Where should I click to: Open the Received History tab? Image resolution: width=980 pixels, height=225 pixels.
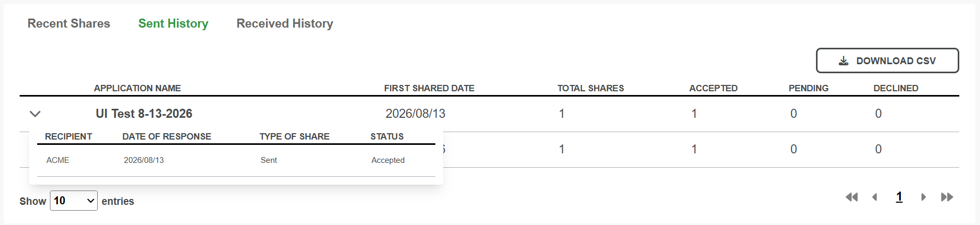pyautogui.click(x=285, y=23)
